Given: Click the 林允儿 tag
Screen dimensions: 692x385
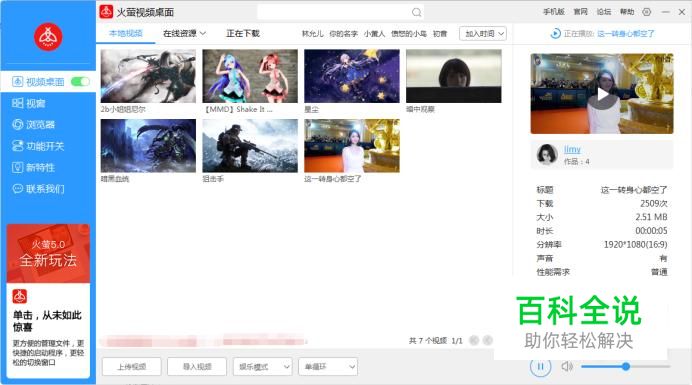Looking at the screenshot, I should [x=312, y=34].
